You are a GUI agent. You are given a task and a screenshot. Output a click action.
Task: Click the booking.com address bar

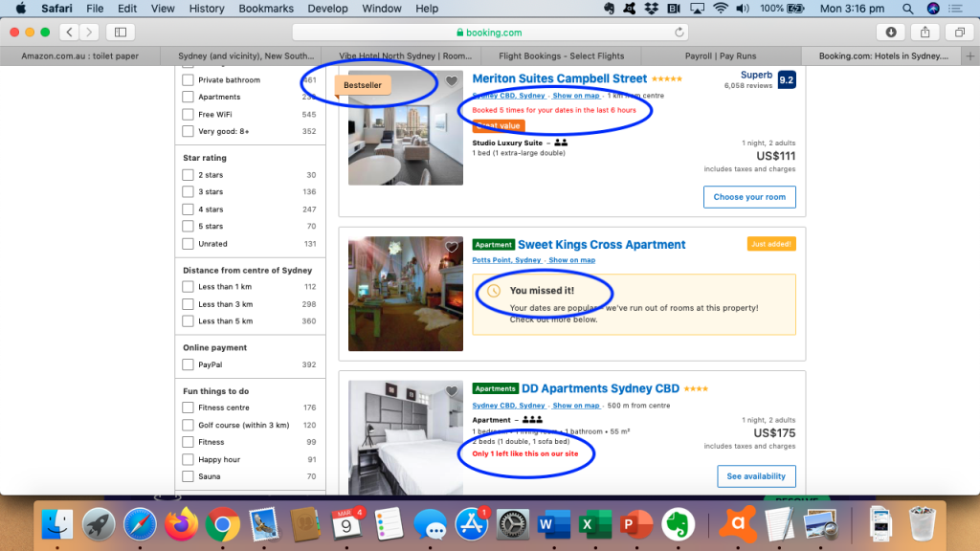pyautogui.click(x=489, y=33)
